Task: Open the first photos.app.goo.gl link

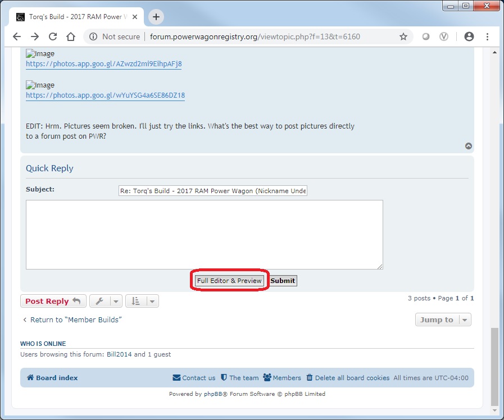Action: click(x=103, y=64)
